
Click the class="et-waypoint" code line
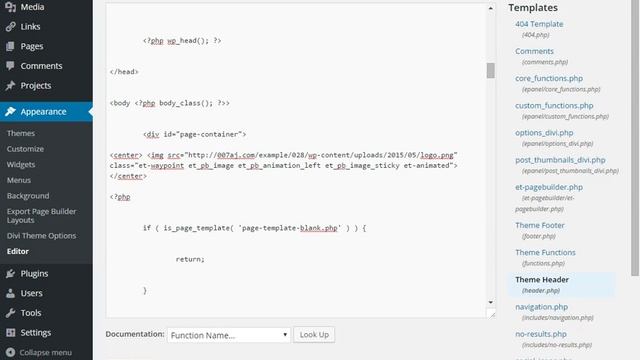284,166
